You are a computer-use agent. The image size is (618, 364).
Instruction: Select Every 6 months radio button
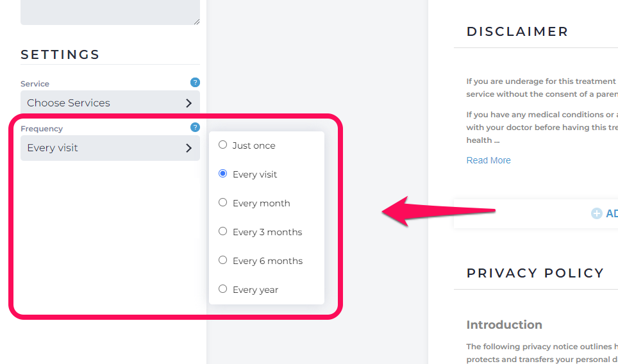click(222, 260)
